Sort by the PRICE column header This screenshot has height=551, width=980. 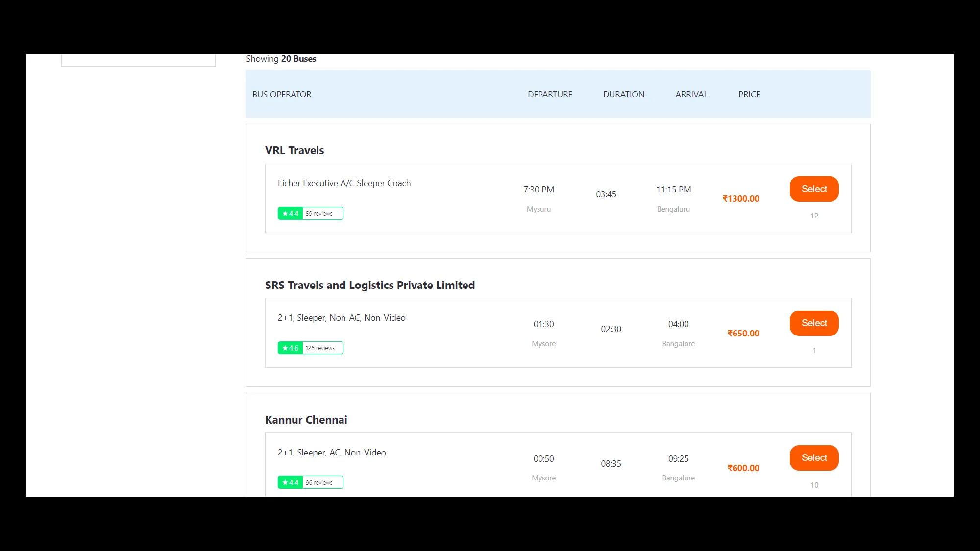tap(749, 95)
